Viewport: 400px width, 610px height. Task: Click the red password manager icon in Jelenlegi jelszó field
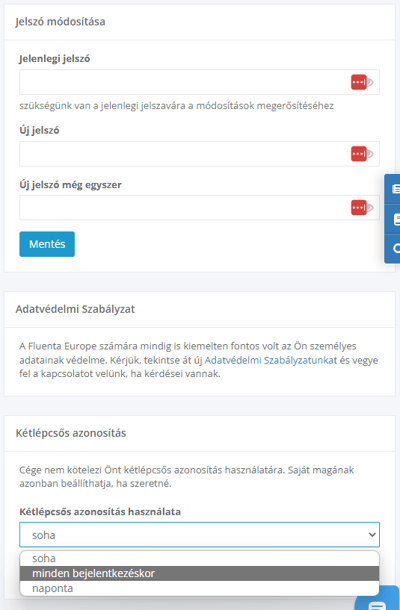click(x=358, y=82)
